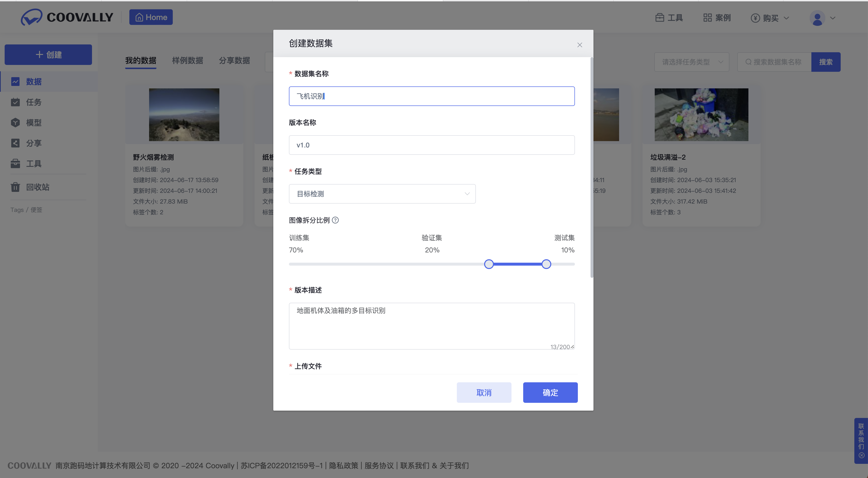Open 工具 briefcase icon in sidebar
This screenshot has height=478, width=868.
point(15,164)
